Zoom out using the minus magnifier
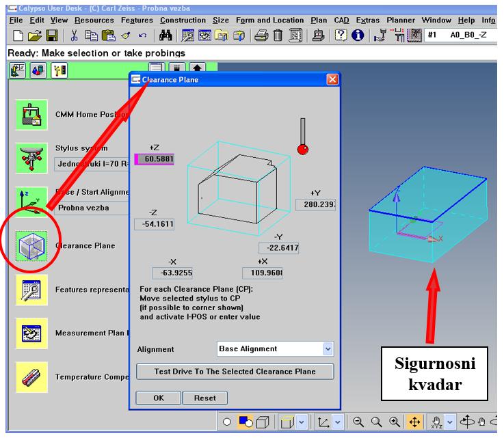This screenshot has width=504, height=440. point(358,422)
